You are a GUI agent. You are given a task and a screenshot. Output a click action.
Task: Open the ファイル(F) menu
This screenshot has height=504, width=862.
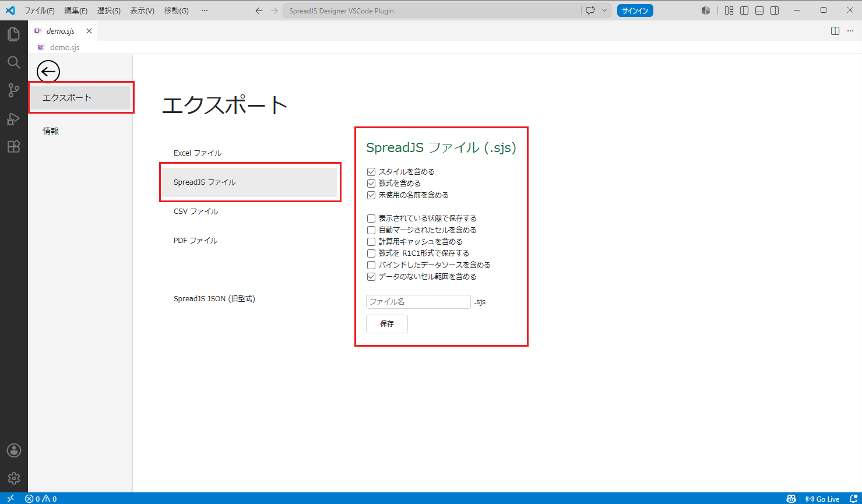[40, 10]
